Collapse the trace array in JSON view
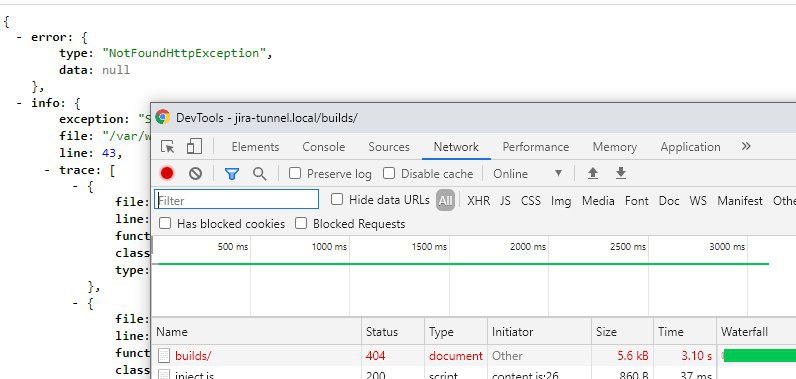 pyautogui.click(x=48, y=170)
